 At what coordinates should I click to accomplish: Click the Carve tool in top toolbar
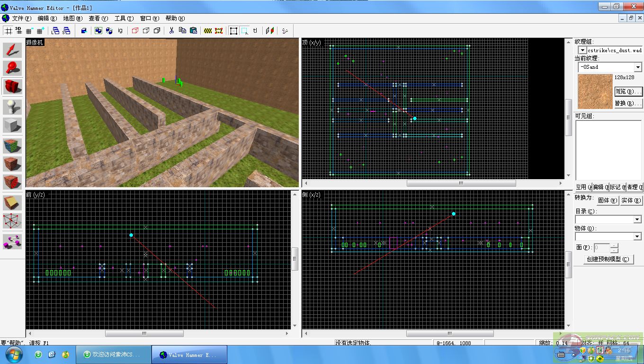click(x=84, y=31)
